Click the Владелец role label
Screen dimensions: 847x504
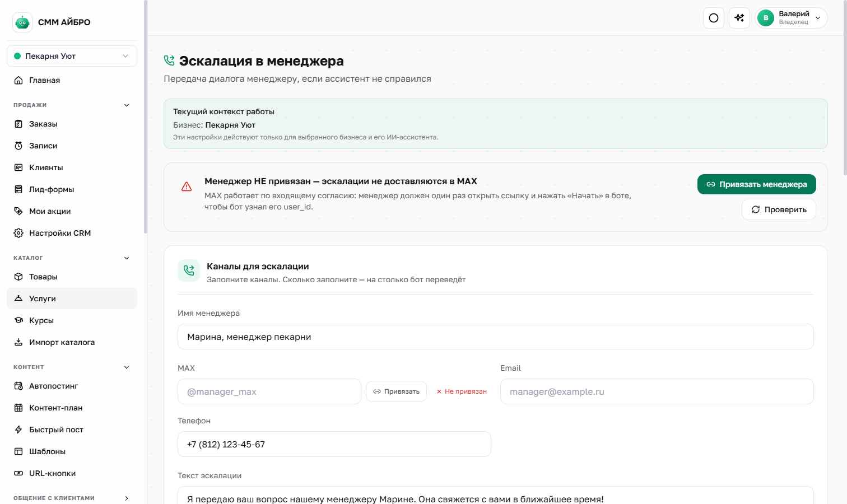[x=793, y=22]
